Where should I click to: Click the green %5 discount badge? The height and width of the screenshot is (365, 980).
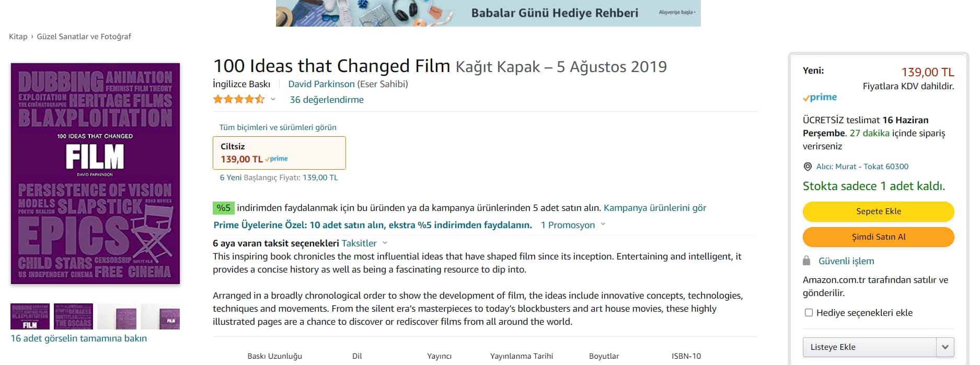coord(223,208)
